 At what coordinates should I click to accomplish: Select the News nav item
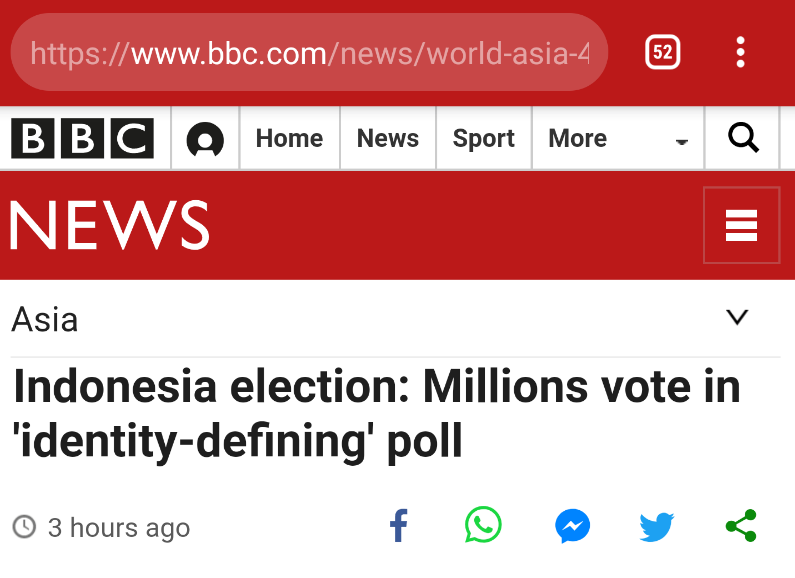pyautogui.click(x=388, y=138)
